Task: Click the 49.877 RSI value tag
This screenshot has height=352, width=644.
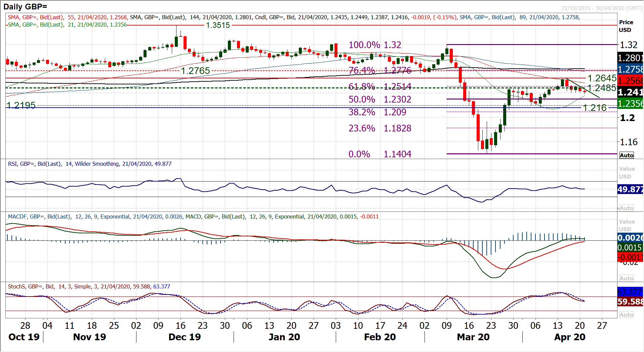Action: coord(630,189)
